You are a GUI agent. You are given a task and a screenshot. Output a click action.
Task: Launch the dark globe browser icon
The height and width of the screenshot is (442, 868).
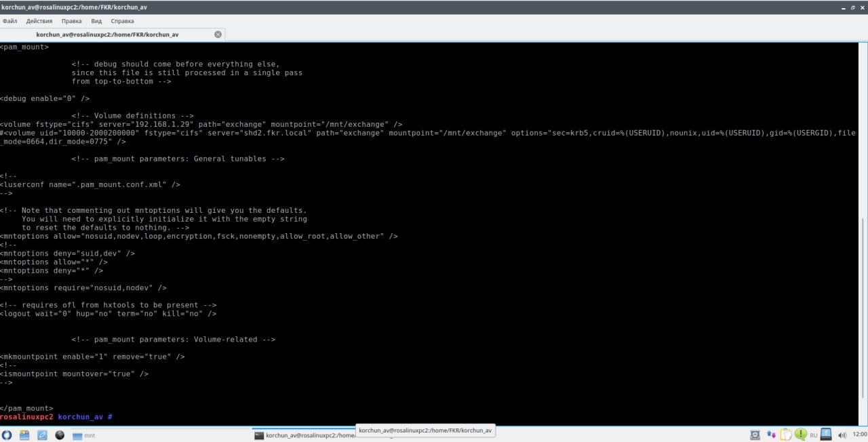[60, 435]
